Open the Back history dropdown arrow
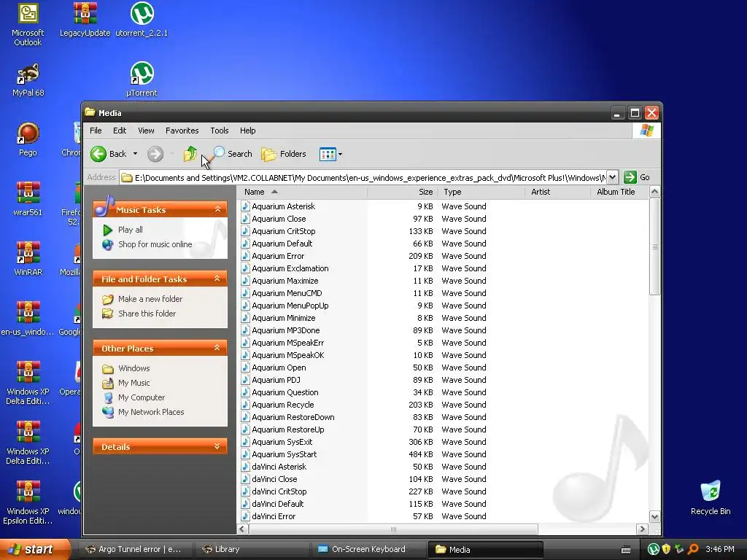Image resolution: width=747 pixels, height=560 pixels. 135,154
